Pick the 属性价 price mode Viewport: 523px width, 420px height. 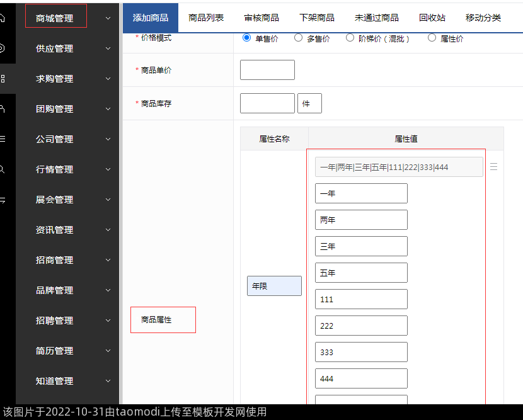[432, 38]
